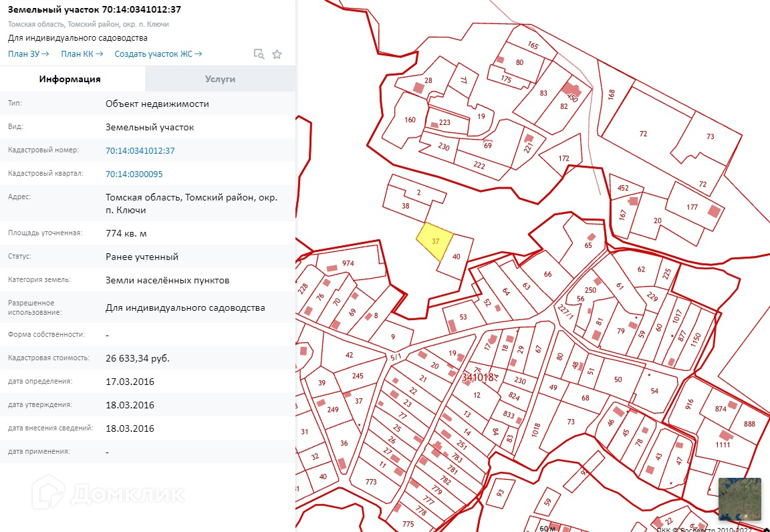
Task: Add parcel to favorites with star icon
Action: click(277, 54)
